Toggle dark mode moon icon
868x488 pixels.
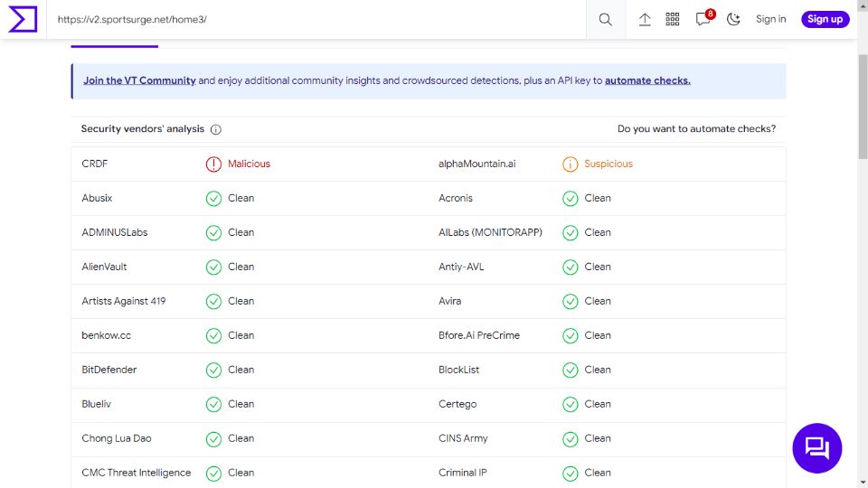(733, 19)
